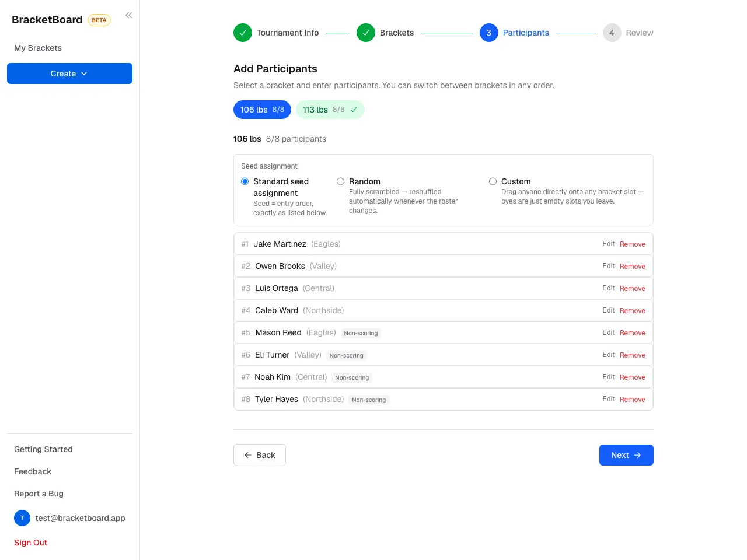Click the BracketBoard logo text

47,20
